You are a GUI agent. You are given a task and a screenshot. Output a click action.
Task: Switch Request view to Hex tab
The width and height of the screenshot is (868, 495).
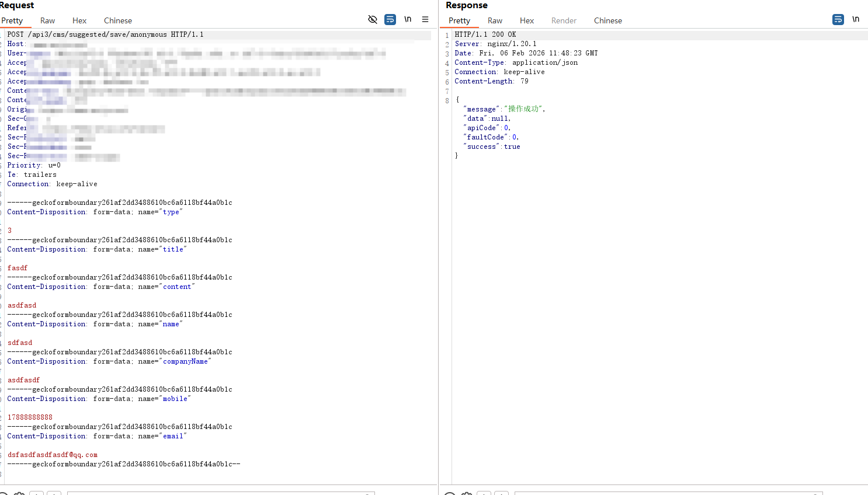coord(79,20)
